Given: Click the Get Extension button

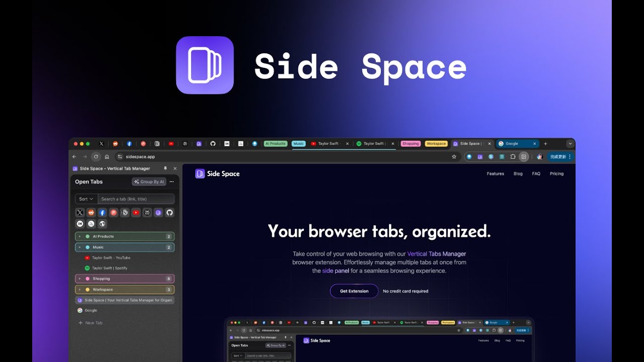Looking at the screenshot, I should [x=354, y=291].
